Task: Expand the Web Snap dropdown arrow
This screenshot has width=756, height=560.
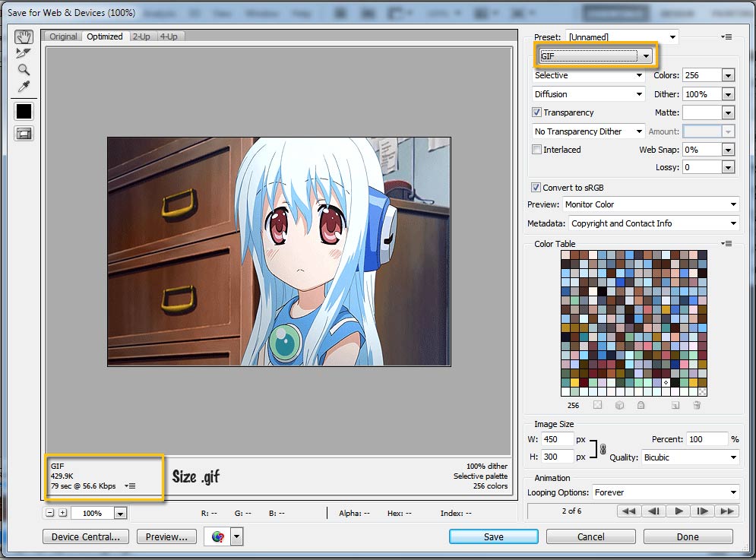Action: coord(728,150)
